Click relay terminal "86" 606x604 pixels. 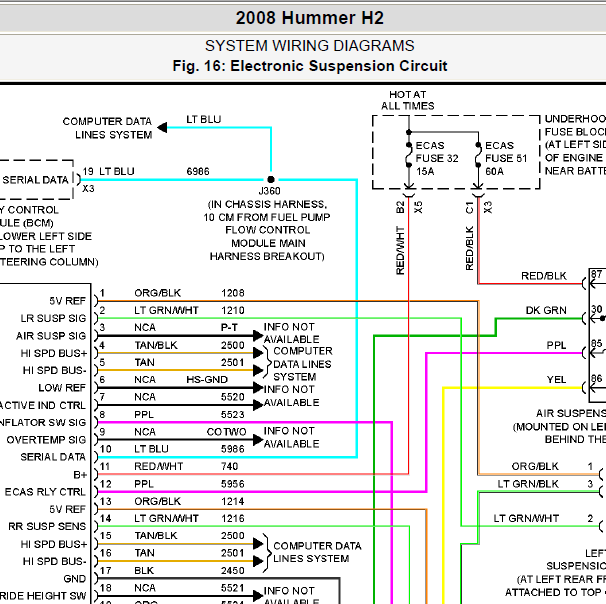pyautogui.click(x=596, y=378)
